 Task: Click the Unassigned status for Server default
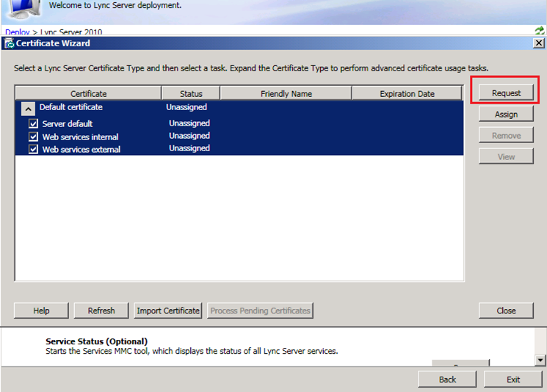pos(189,123)
